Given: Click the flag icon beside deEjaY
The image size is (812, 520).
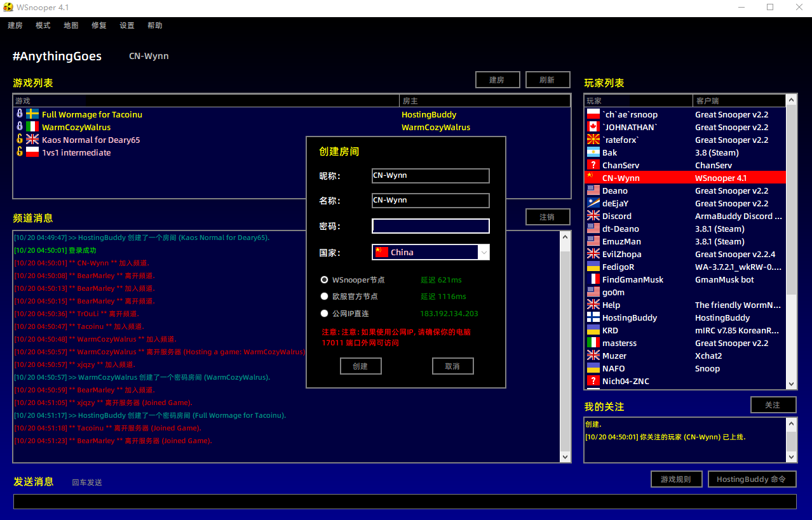Looking at the screenshot, I should (593, 203).
